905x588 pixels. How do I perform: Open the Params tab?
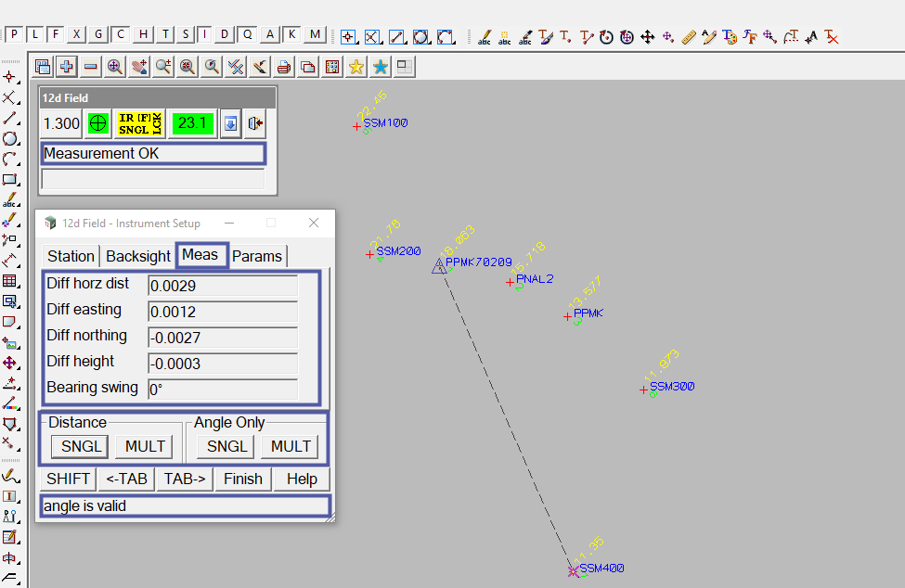pos(257,256)
